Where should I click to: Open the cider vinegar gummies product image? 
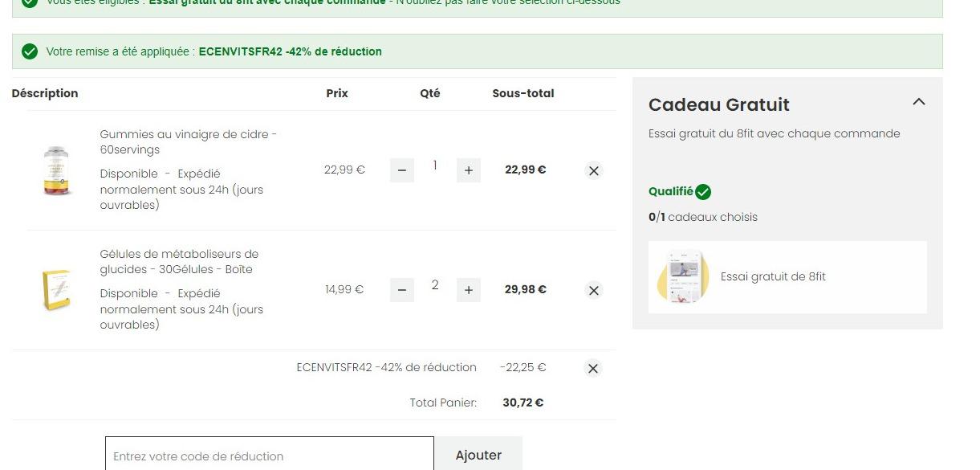pyautogui.click(x=56, y=170)
